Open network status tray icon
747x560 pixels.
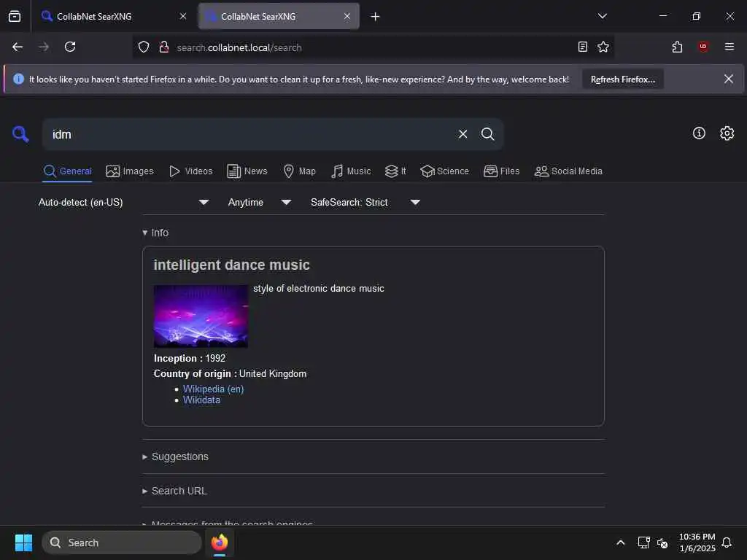[643, 542]
